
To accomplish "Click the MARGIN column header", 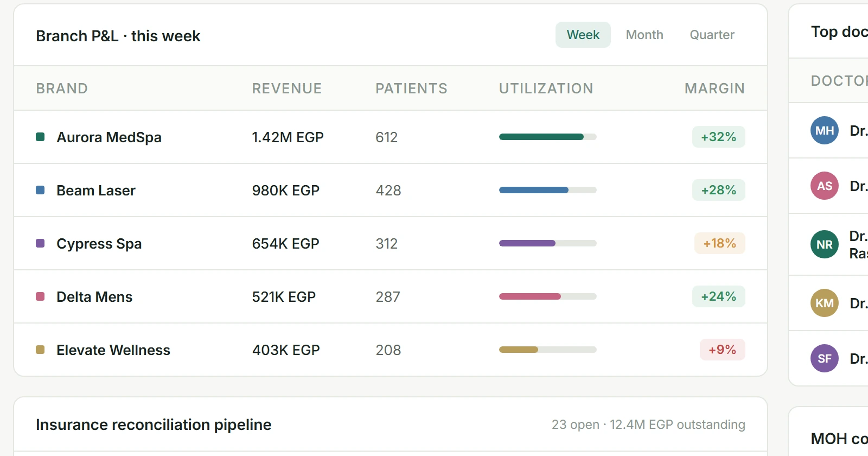I will click(715, 88).
